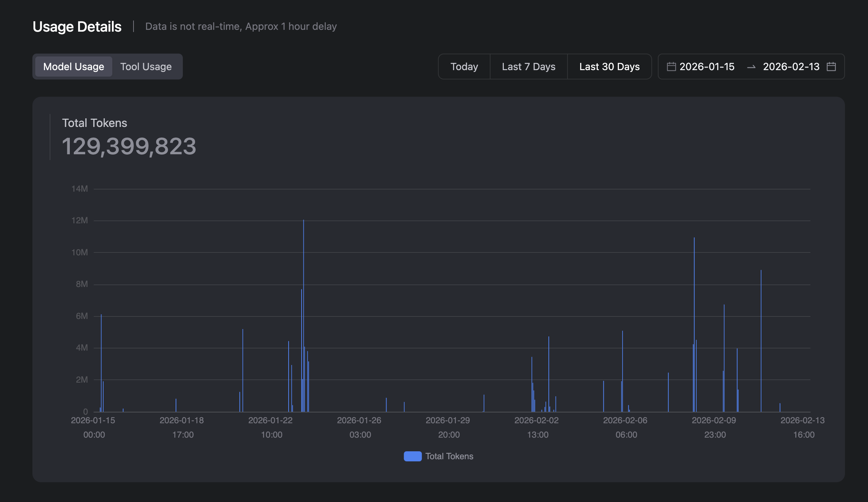Click the Usage Details heading
868x502 pixels.
(x=77, y=27)
